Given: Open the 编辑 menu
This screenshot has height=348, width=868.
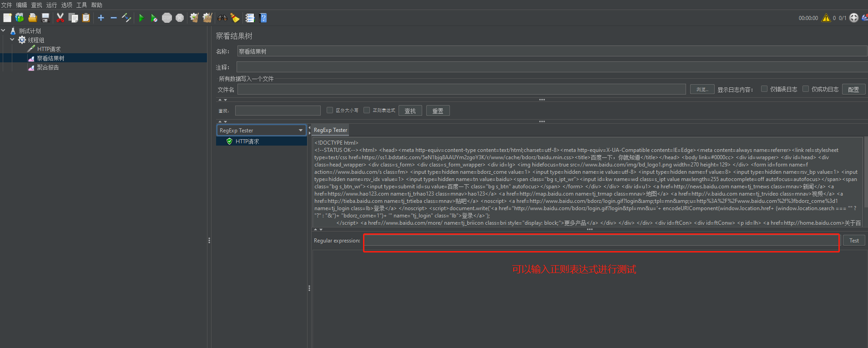Looking at the screenshot, I should (21, 5).
